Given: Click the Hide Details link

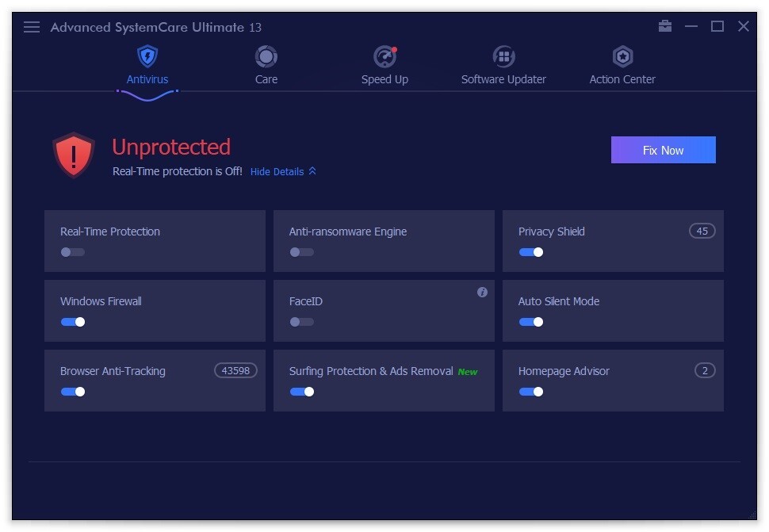Looking at the screenshot, I should (277, 171).
